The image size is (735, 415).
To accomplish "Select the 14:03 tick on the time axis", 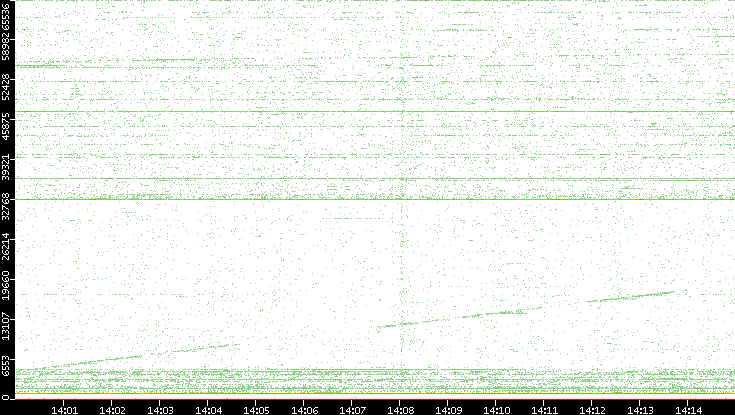I will pos(160,408).
